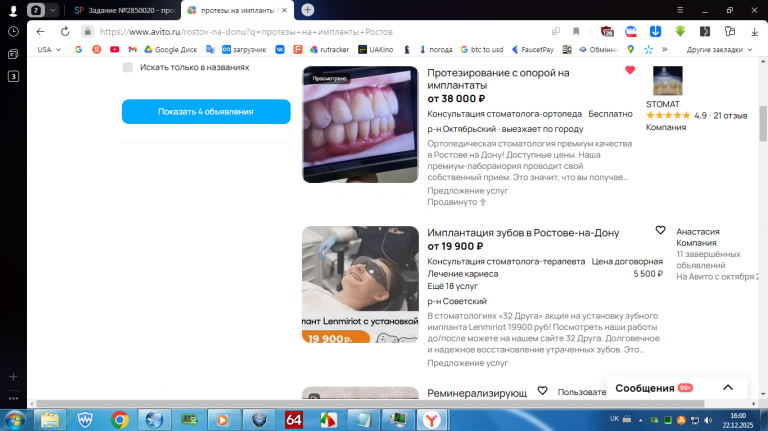The width and height of the screenshot is (768, 431).
Task: Open the browser downloads panel
Action: coord(754,31)
